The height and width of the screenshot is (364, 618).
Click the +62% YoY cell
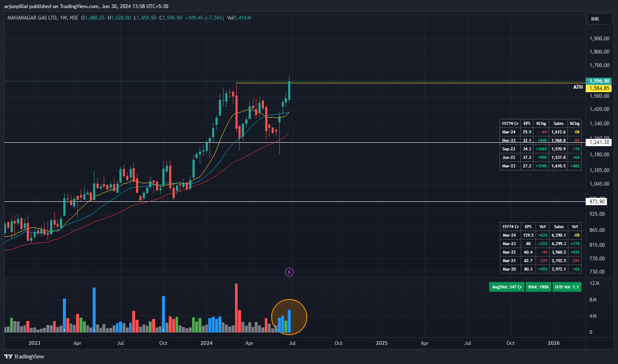pyautogui.click(x=542, y=235)
